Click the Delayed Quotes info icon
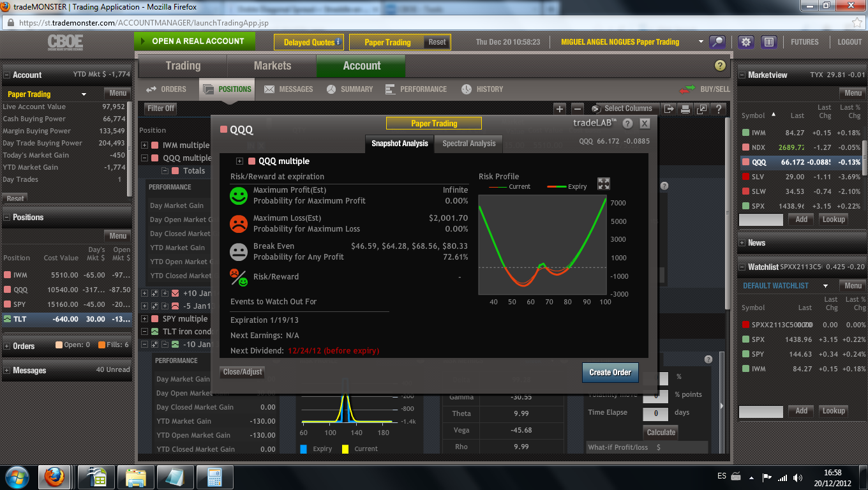The image size is (868, 490). tap(338, 42)
